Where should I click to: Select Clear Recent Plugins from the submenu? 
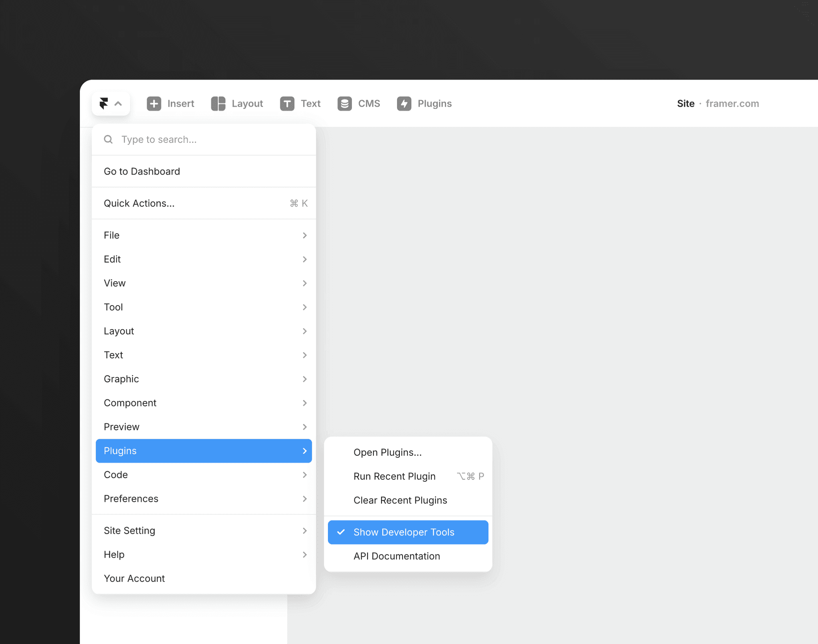pos(400,500)
